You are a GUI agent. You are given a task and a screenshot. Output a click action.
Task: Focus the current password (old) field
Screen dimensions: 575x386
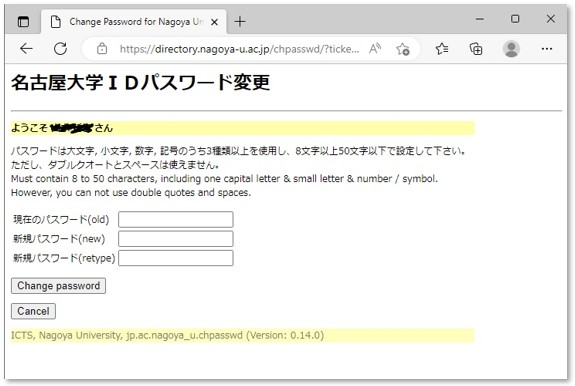pos(176,219)
